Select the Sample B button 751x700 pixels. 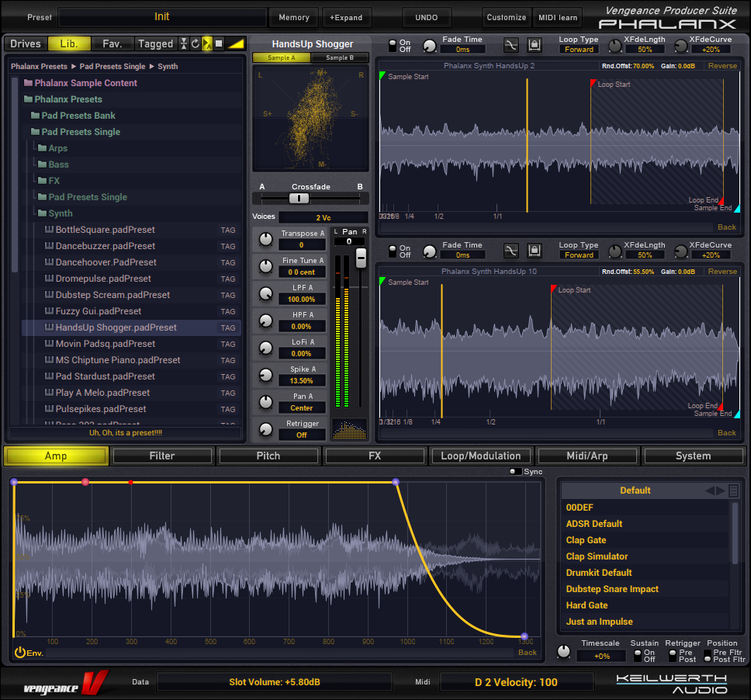pyautogui.click(x=340, y=57)
